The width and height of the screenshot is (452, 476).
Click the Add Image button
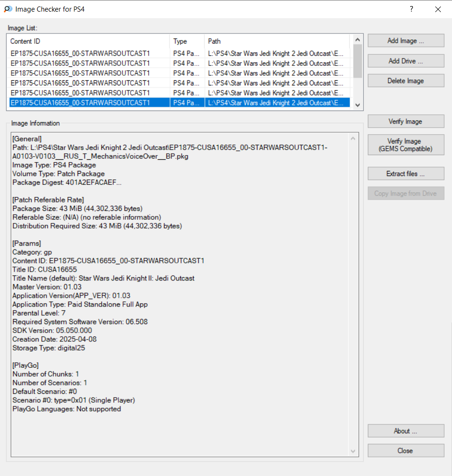coord(406,41)
